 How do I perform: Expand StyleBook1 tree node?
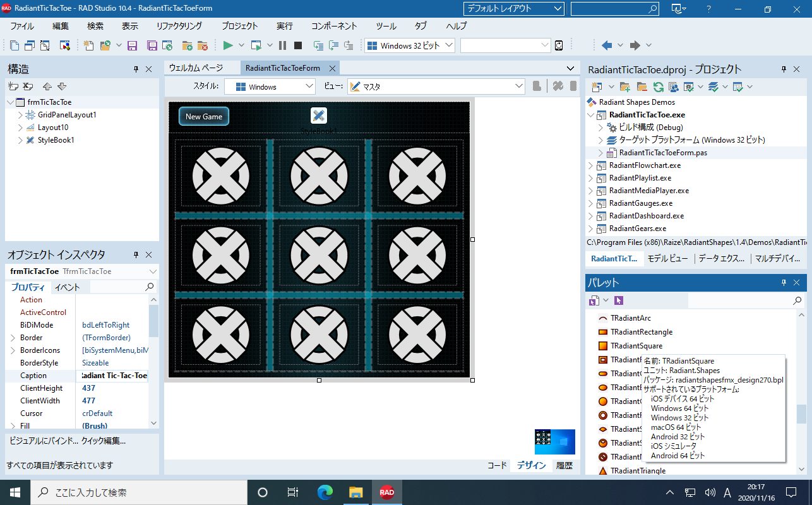(20, 140)
